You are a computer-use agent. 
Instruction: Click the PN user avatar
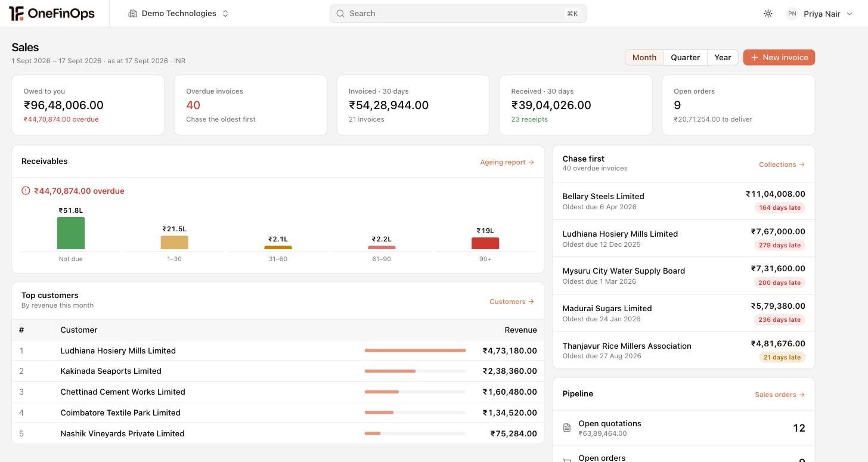[792, 14]
